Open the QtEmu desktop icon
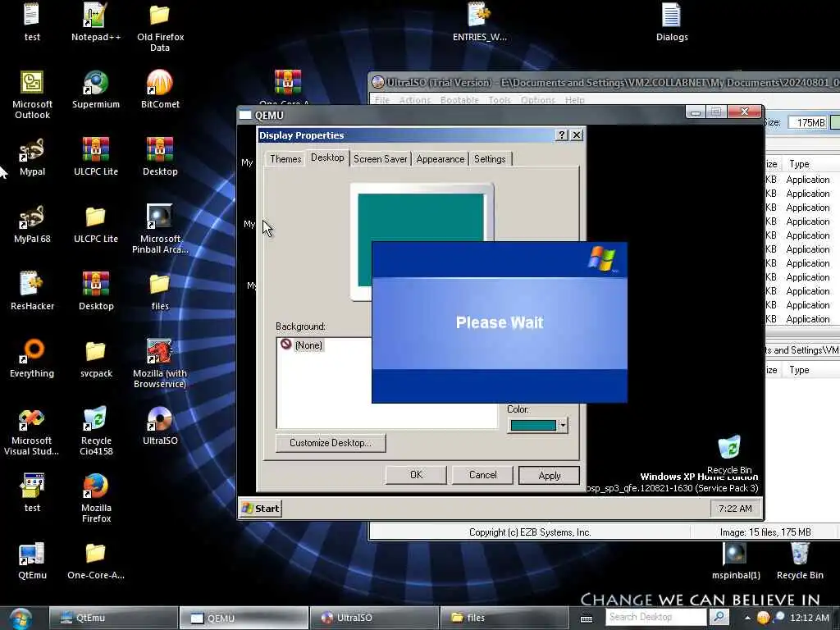The image size is (840, 630). (32, 560)
